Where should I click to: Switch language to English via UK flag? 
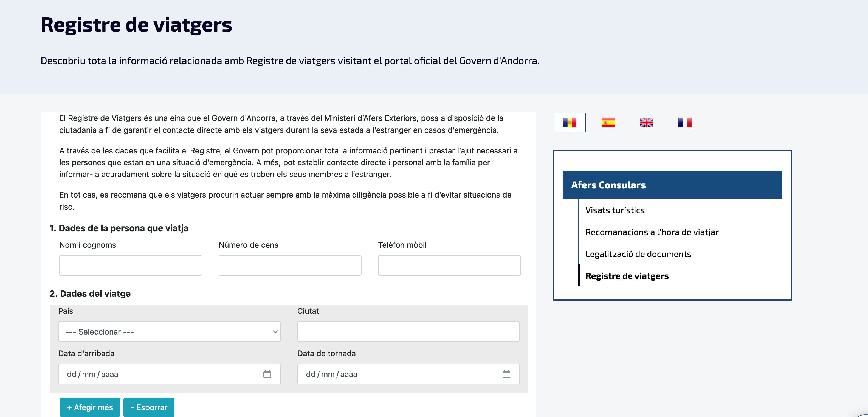coord(647,122)
